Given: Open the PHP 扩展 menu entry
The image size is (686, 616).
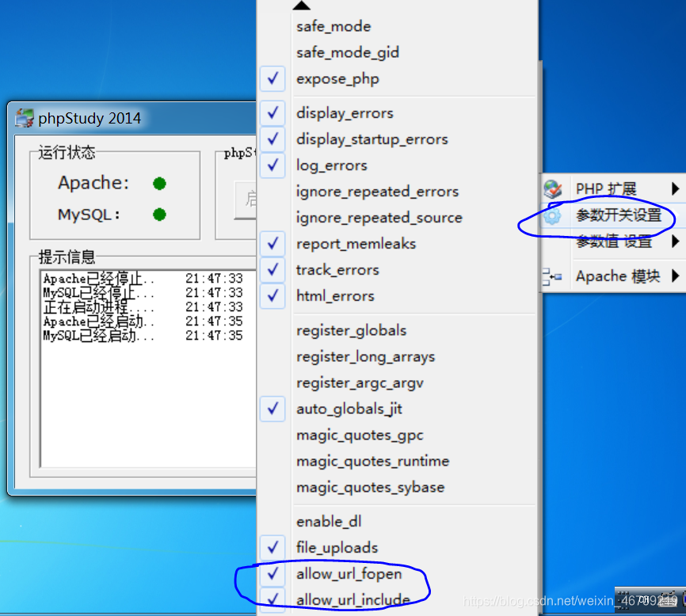Looking at the screenshot, I should point(613,189).
